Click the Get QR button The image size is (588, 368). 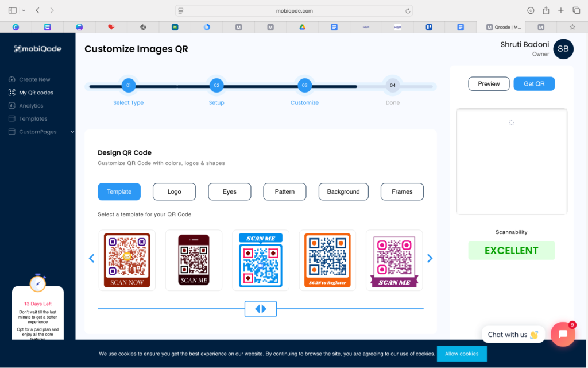pos(534,83)
